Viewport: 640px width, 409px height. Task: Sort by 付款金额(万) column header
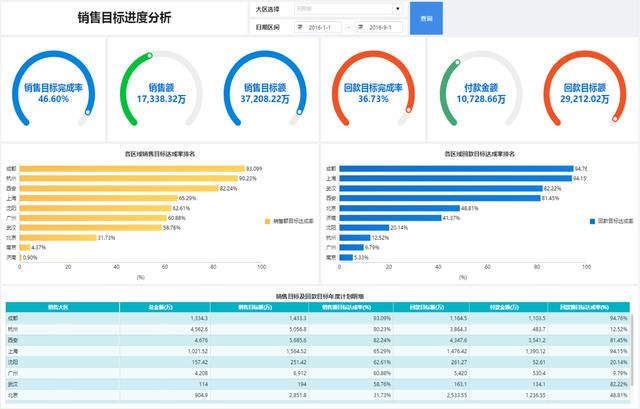(508, 307)
